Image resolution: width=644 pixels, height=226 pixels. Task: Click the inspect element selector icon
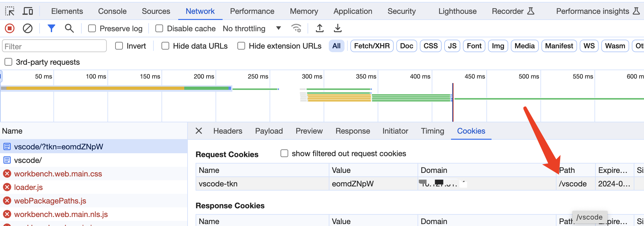[x=10, y=11]
